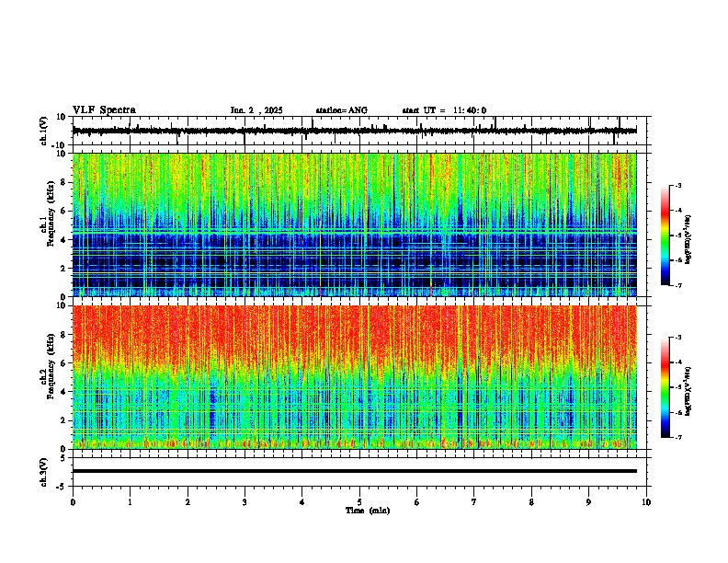Click the "Time (min)" axis title
Screen dimensions: 728x563
click(368, 511)
